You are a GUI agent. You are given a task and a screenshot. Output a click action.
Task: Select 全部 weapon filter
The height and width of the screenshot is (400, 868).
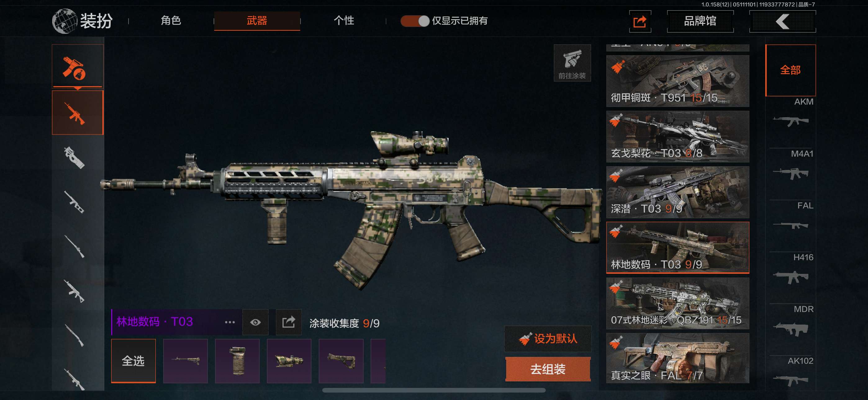pos(790,70)
